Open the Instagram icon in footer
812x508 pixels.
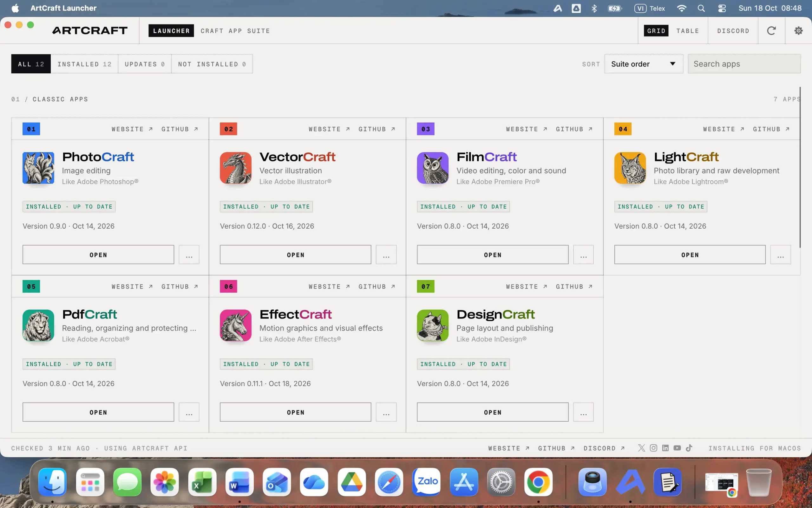(x=653, y=448)
